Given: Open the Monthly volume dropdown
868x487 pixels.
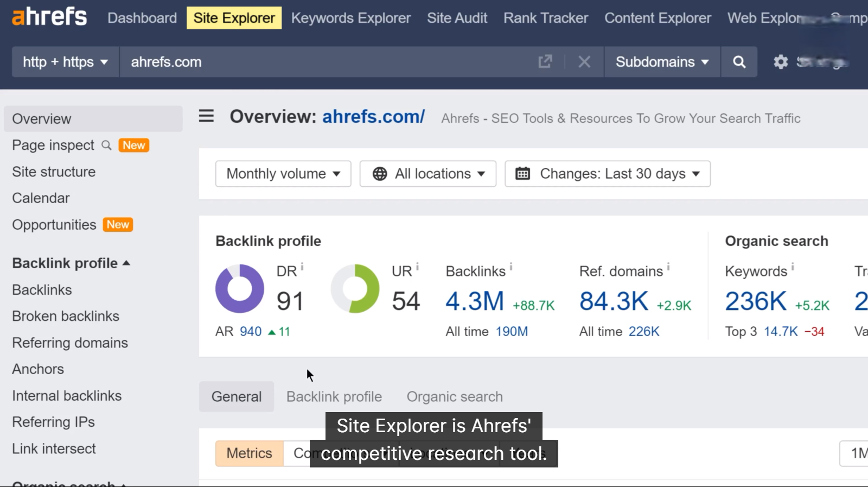Looking at the screenshot, I should [283, 174].
